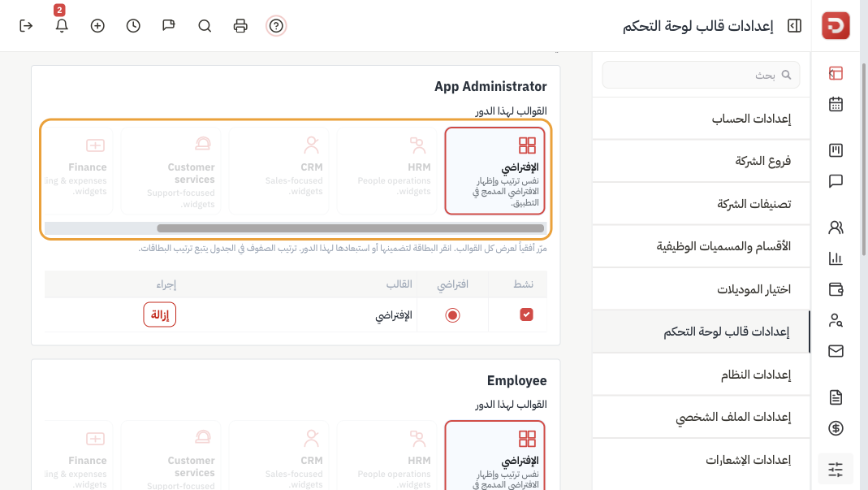
Task: Open kanban board icon in right rail
Action: tap(836, 150)
